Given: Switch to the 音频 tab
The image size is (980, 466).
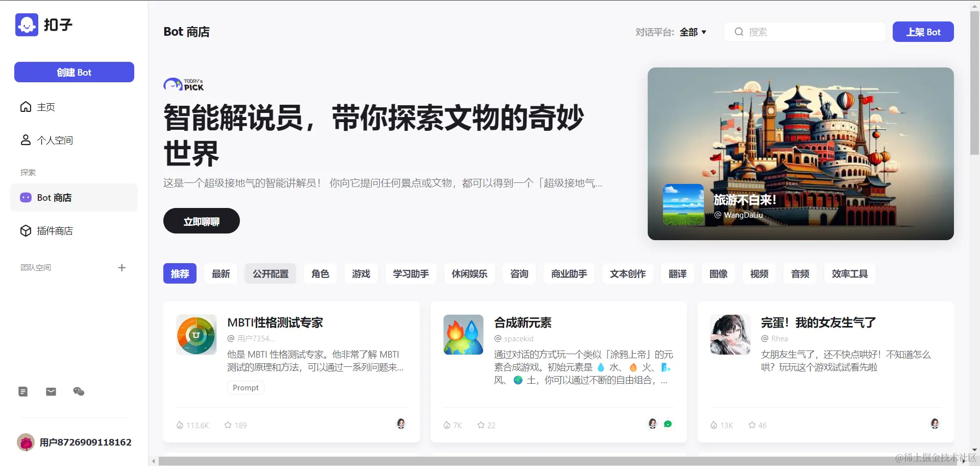Looking at the screenshot, I should [x=800, y=274].
